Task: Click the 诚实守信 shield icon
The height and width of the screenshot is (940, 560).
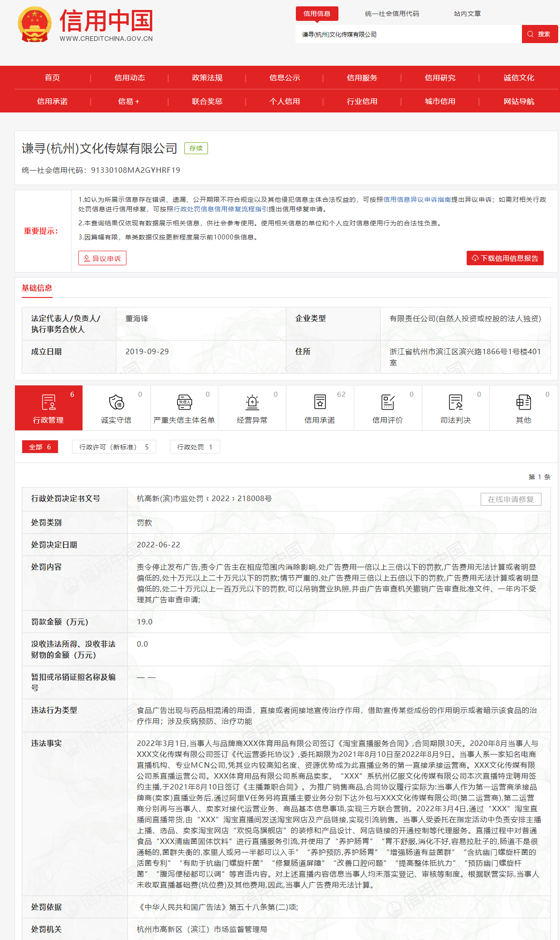Action: [117, 402]
